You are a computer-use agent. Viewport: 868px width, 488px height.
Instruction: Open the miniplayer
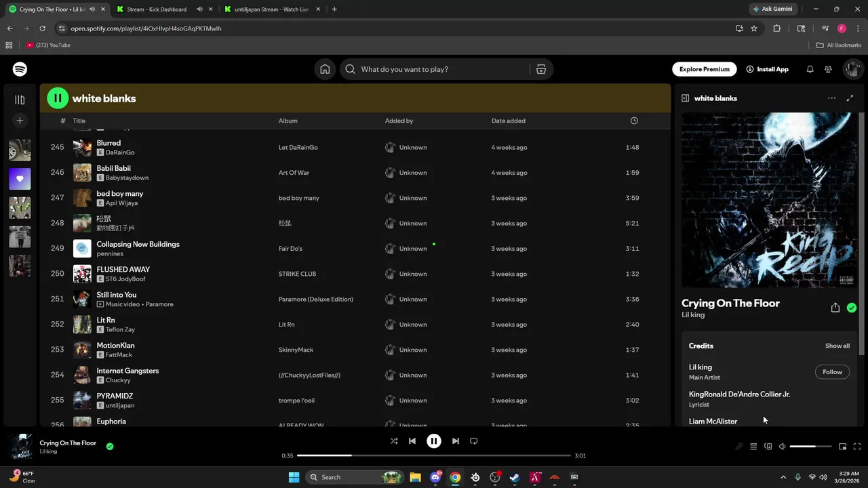[843, 447]
